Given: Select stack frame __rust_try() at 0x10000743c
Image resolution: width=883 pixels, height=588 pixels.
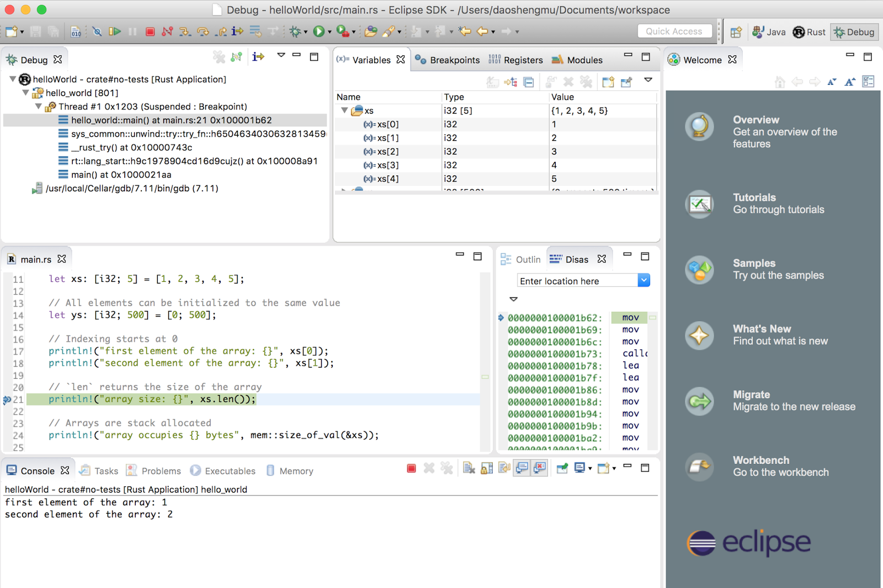Looking at the screenshot, I should pos(131,147).
